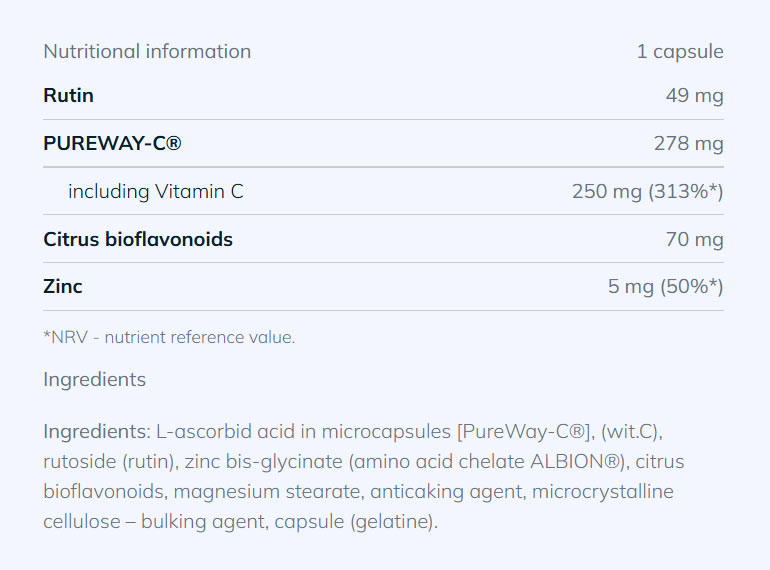The width and height of the screenshot is (770, 570).
Task: Click the 49 mg Rutin value
Action: click(694, 96)
